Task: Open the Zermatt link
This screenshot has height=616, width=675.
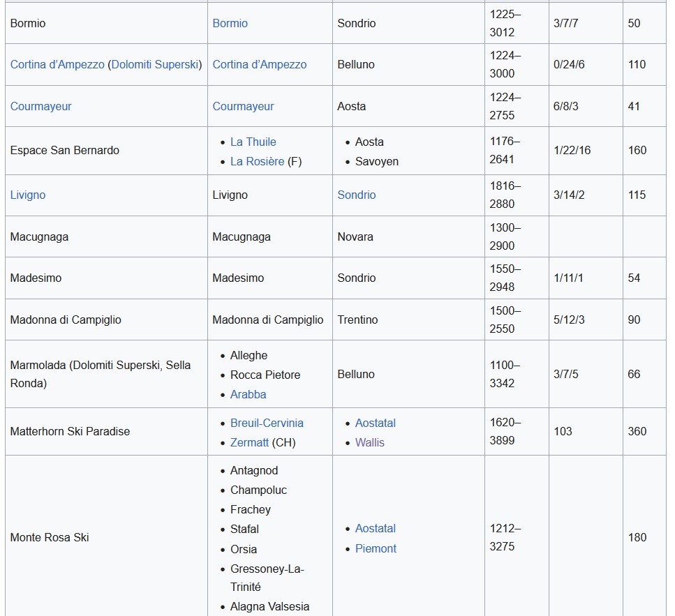Action: pos(249,442)
